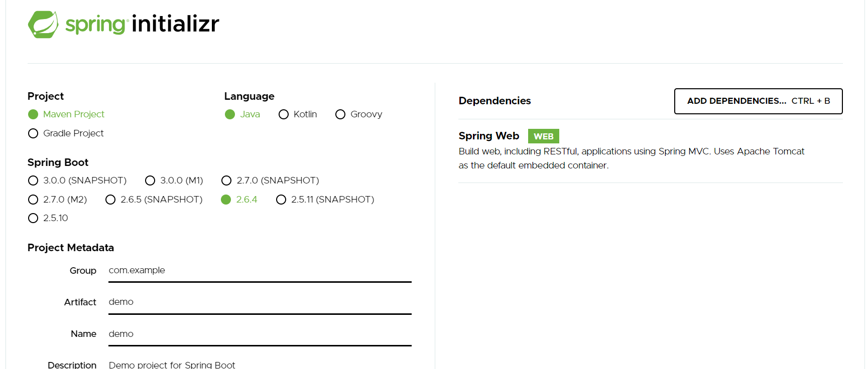
Task: Click into the Group input field
Action: pyautogui.click(x=260, y=271)
